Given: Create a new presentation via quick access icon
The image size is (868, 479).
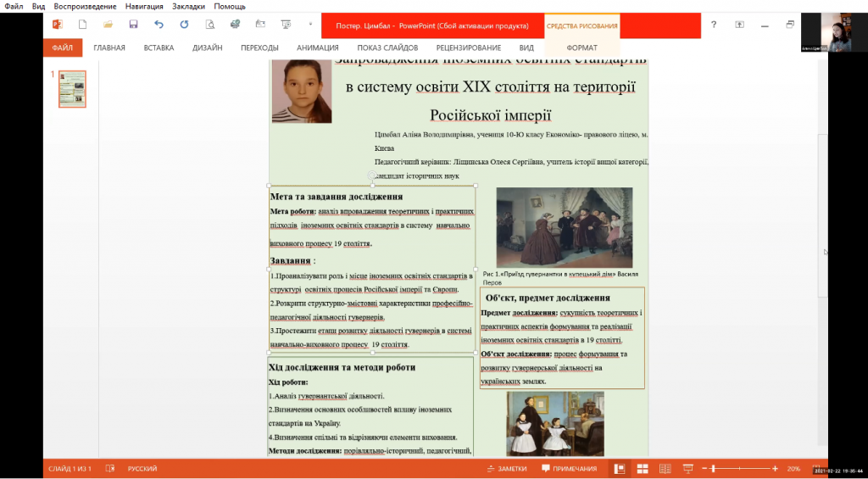Looking at the screenshot, I should [x=82, y=25].
